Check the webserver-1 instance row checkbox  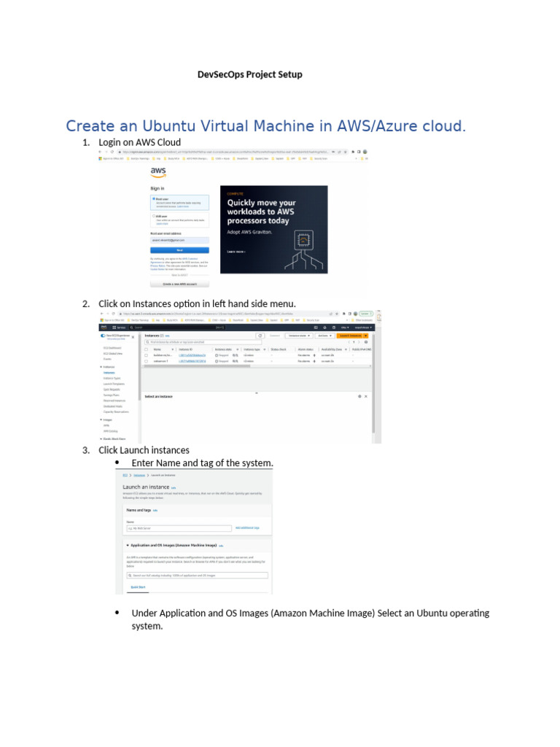pyautogui.click(x=146, y=361)
